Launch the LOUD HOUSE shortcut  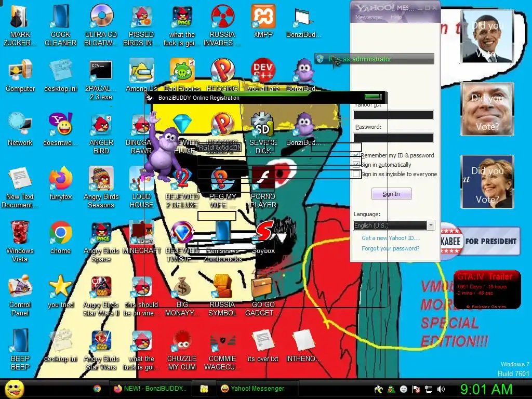click(x=141, y=188)
